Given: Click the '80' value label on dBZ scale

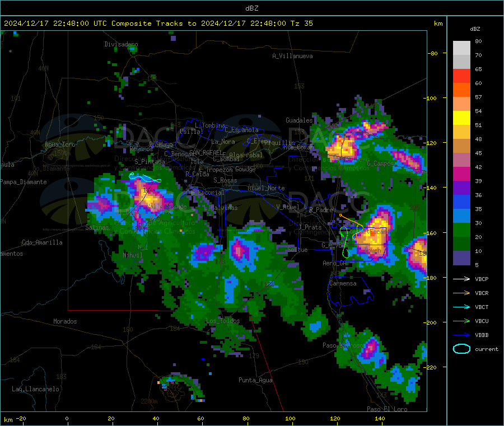Looking at the screenshot, I should pos(478,41).
